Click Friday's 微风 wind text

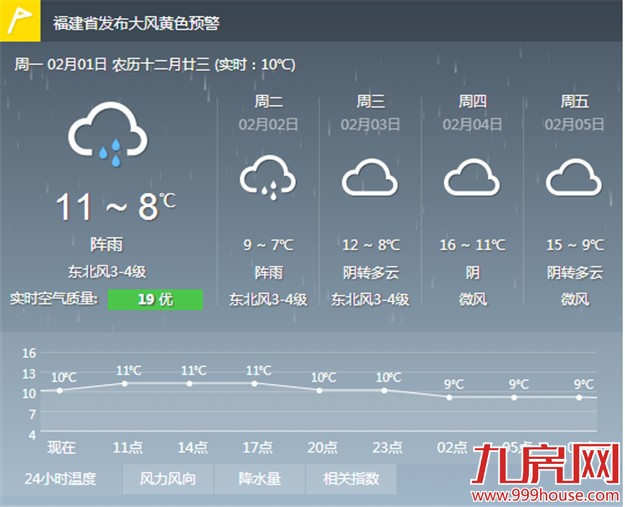[575, 299]
